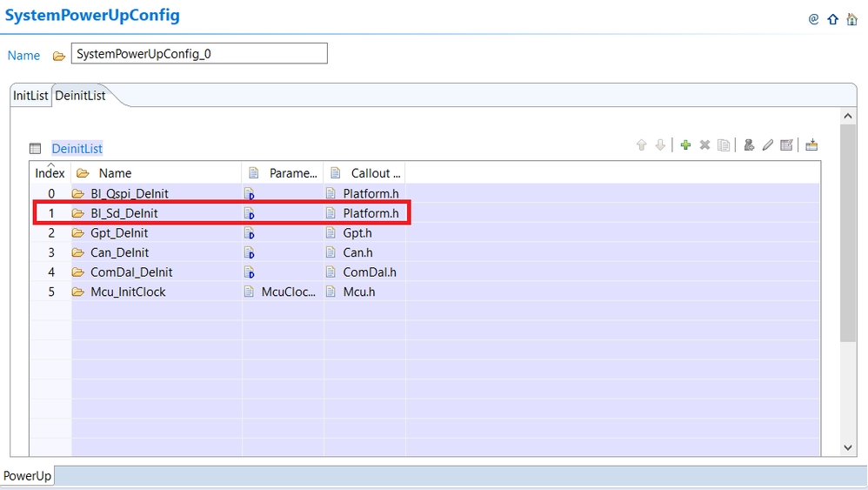The width and height of the screenshot is (868, 490).
Task: Select the Mcu_InitClock name cell
Action: 157,292
